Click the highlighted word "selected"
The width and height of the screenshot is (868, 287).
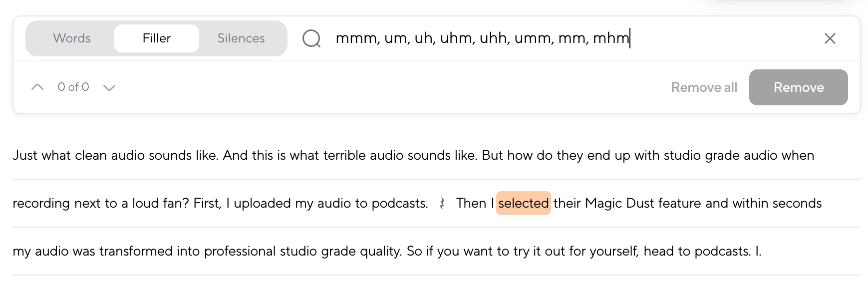(x=523, y=203)
